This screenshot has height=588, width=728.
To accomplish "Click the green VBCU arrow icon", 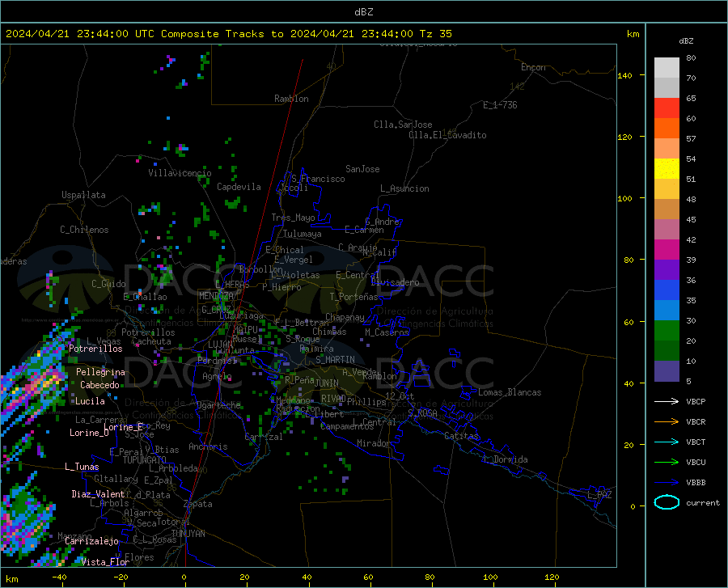I will [x=667, y=462].
